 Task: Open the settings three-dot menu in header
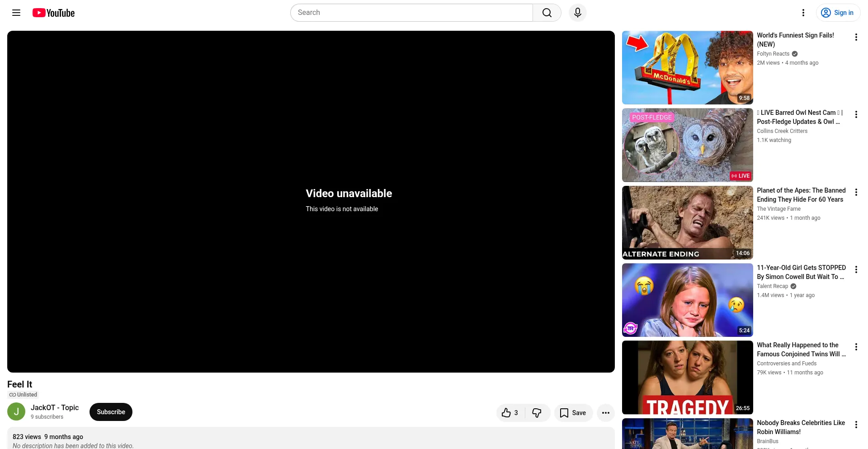pyautogui.click(x=803, y=13)
